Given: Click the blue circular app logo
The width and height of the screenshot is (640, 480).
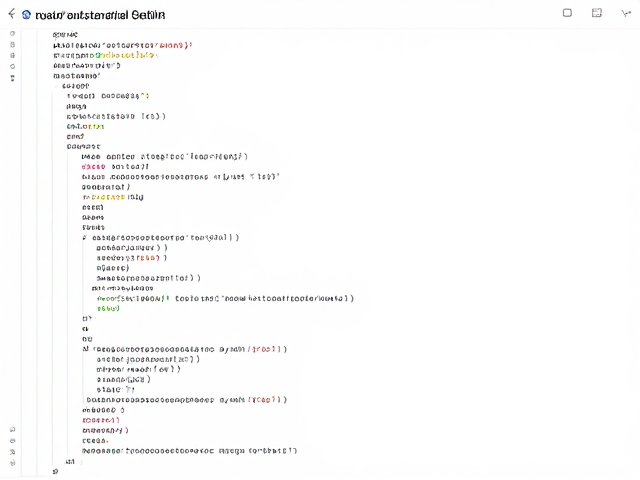Looking at the screenshot, I should (x=26, y=15).
